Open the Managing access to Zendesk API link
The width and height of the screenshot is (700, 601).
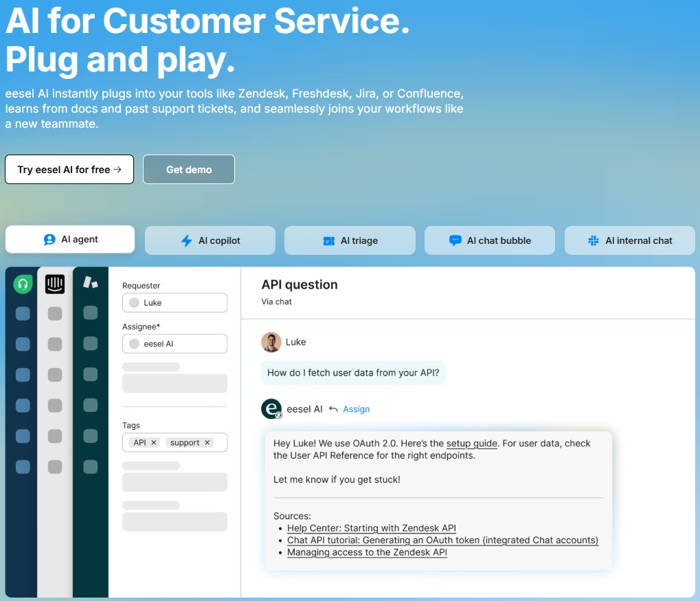point(367,552)
